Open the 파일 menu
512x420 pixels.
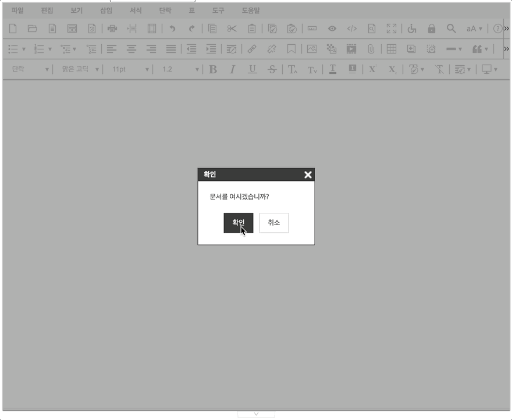click(17, 10)
